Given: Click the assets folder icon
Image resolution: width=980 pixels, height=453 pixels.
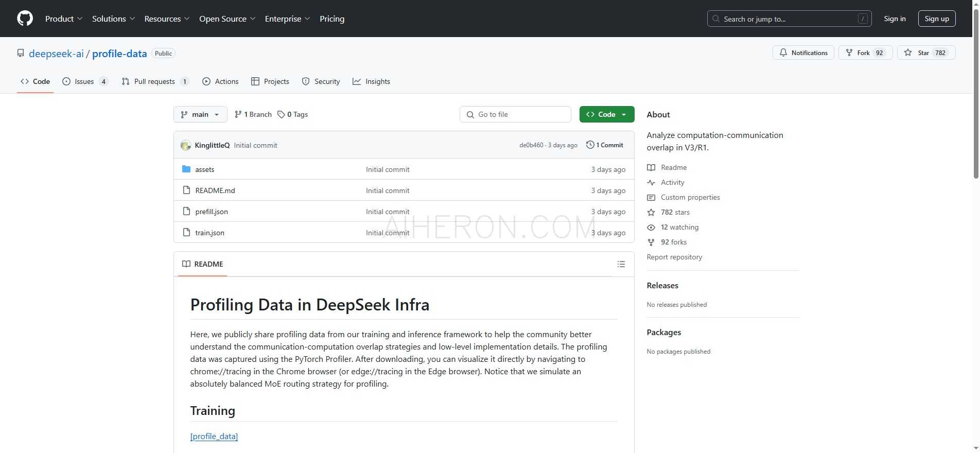Looking at the screenshot, I should click(186, 169).
